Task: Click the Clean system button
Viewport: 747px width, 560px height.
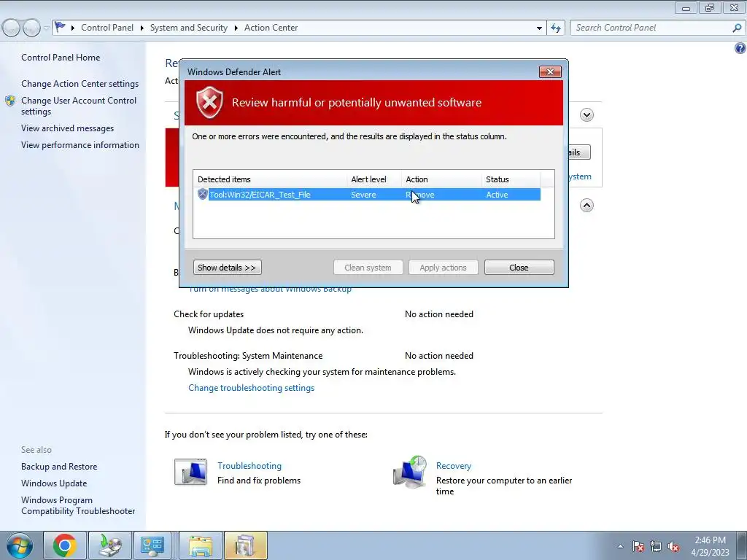Action: click(368, 267)
